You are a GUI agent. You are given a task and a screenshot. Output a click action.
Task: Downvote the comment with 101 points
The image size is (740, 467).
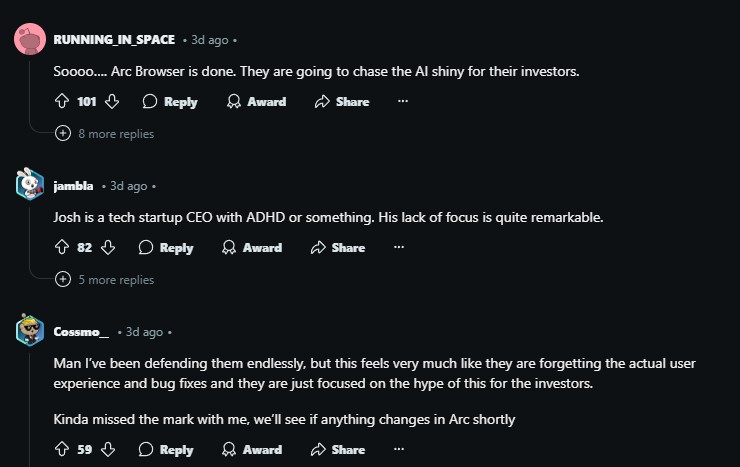pos(112,101)
